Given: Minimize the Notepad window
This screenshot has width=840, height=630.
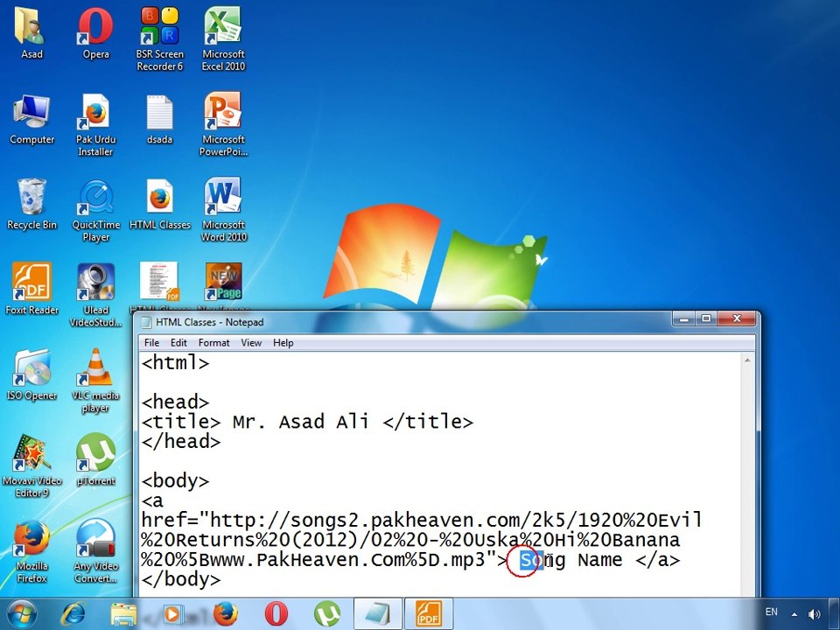Looking at the screenshot, I should click(684, 319).
